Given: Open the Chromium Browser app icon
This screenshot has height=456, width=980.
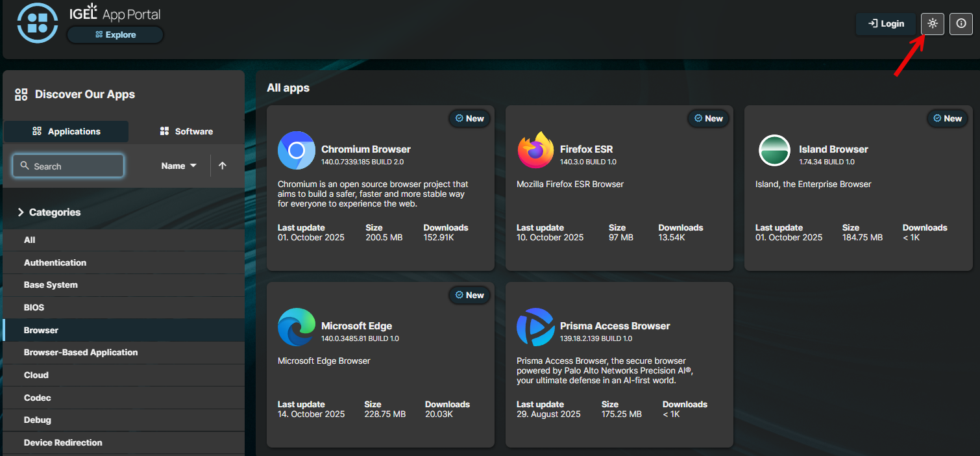Looking at the screenshot, I should coord(296,150).
